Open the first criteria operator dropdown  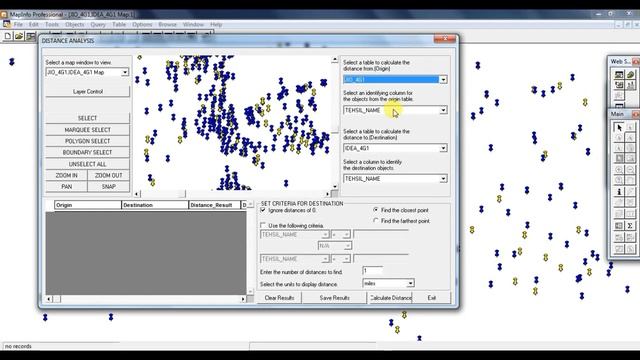pos(347,235)
